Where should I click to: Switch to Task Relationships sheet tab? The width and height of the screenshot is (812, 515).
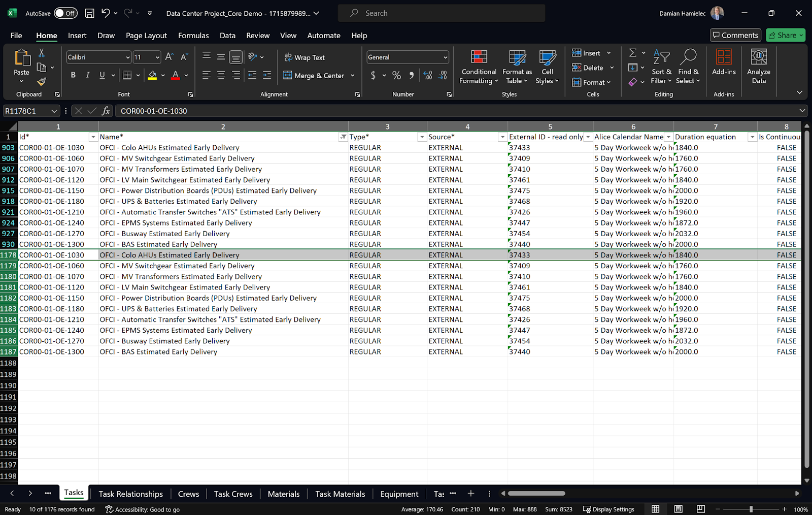pyautogui.click(x=131, y=494)
